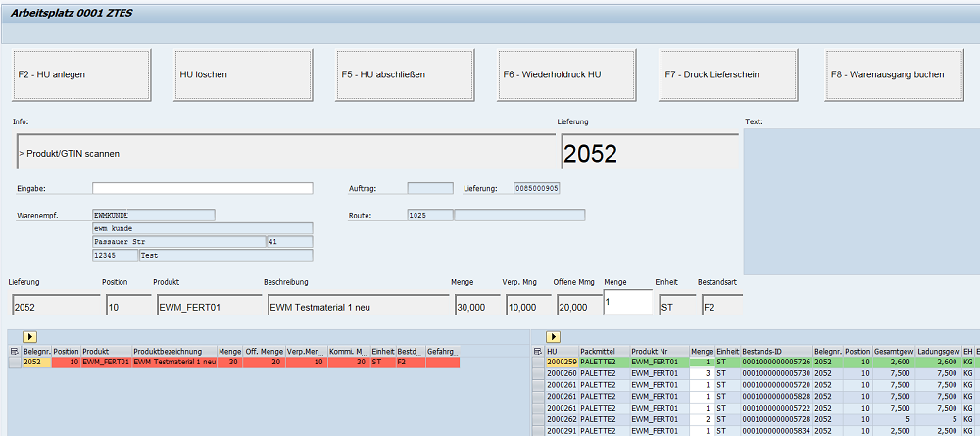Select row marker of delivery 2052 item
The height and width of the screenshot is (436, 980).
pos(14,363)
